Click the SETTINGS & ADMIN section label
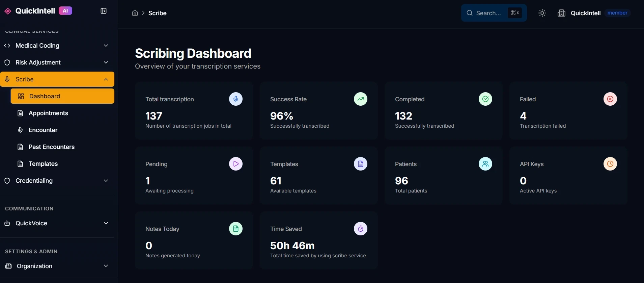 point(31,252)
